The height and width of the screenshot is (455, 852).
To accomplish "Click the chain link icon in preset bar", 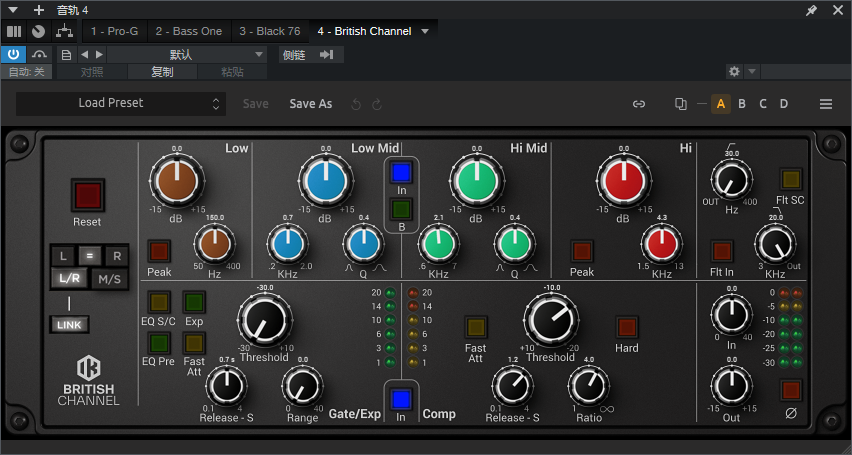I will [x=639, y=104].
